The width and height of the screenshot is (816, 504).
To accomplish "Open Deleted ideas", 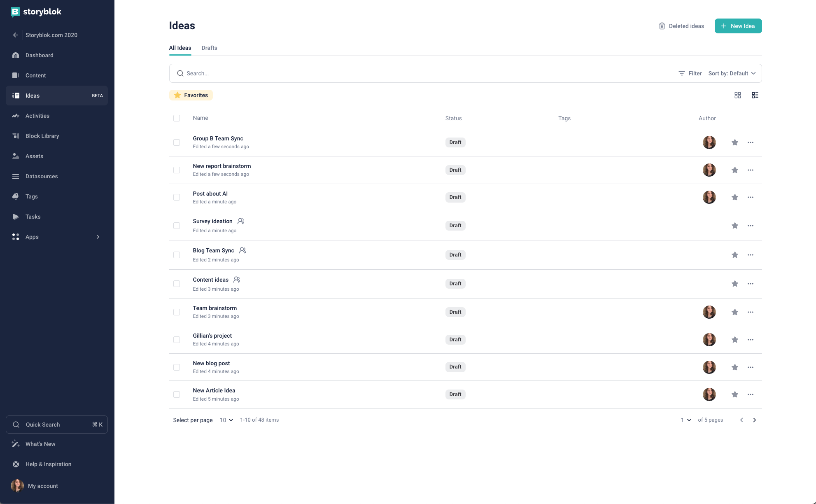I will pos(681,26).
